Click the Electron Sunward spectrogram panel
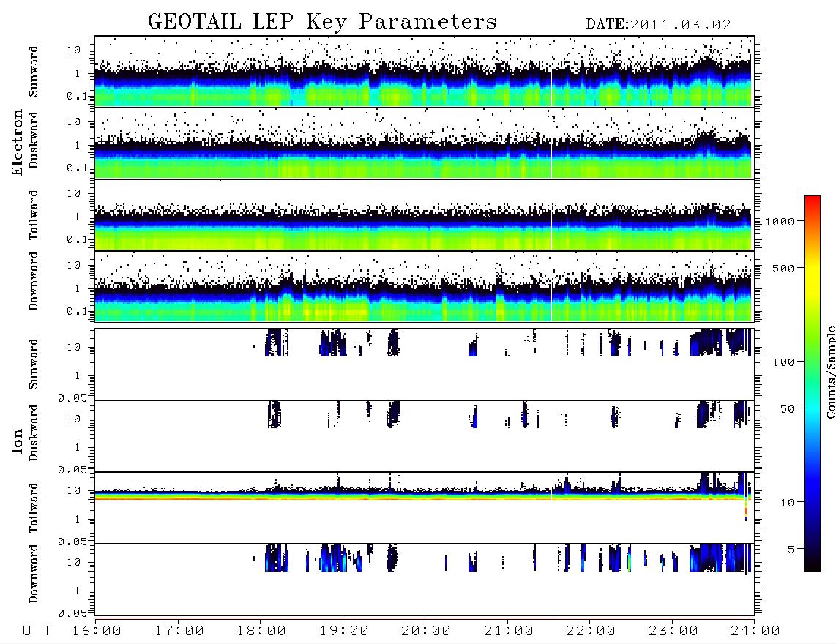This screenshot has width=836, height=644. pyautogui.click(x=425, y=72)
